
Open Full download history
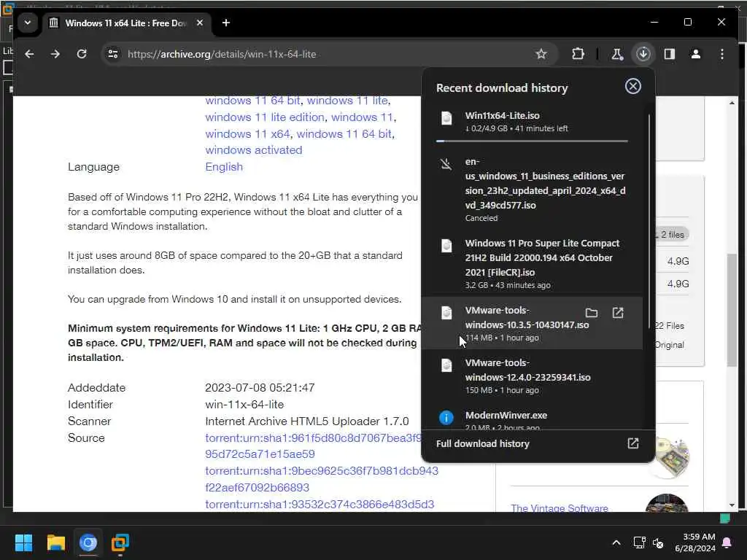click(x=538, y=443)
